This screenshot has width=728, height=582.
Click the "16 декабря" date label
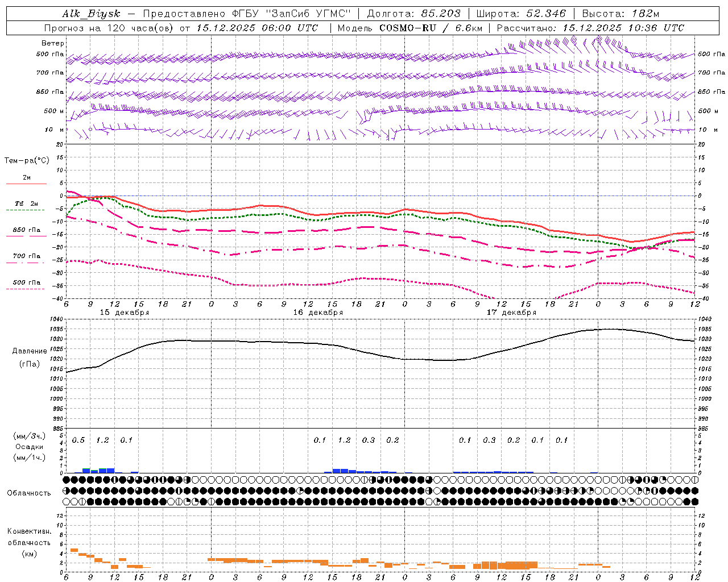point(318,313)
